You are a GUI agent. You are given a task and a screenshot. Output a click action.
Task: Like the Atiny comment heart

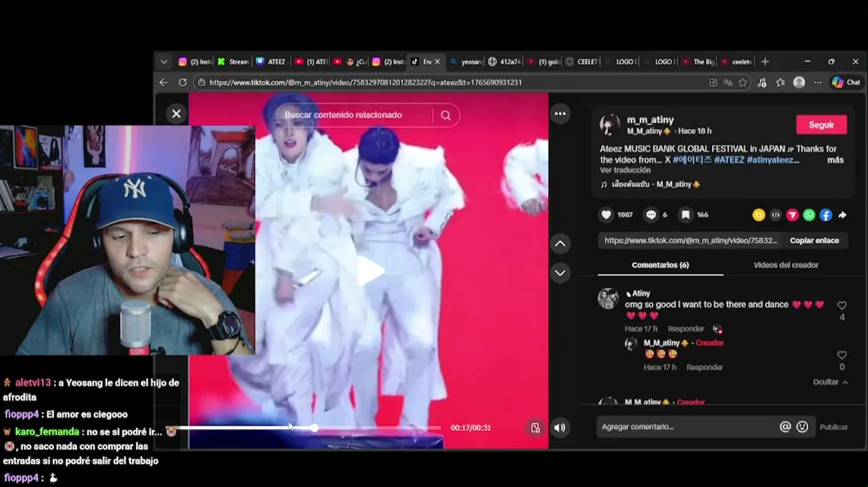[x=842, y=306]
